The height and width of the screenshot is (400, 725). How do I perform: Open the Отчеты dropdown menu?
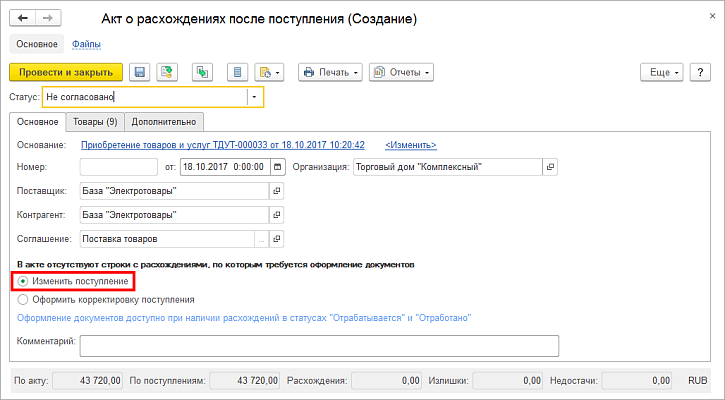(401, 72)
